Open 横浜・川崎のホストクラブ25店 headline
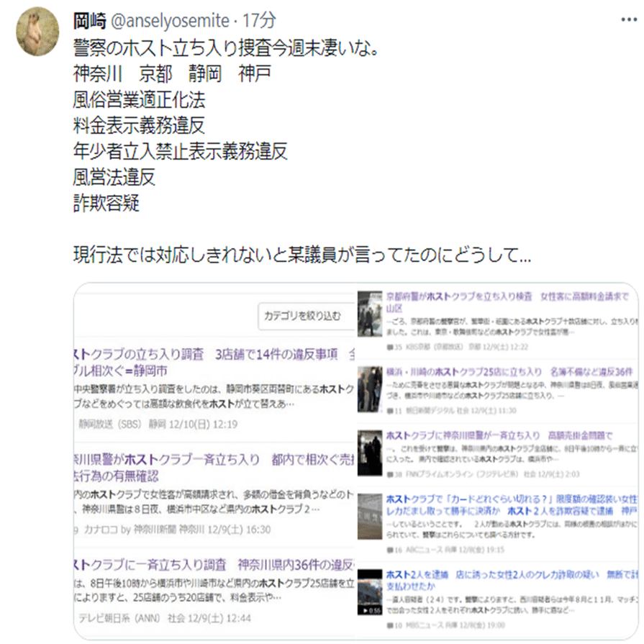This screenshot has width=644, height=644. (509, 372)
